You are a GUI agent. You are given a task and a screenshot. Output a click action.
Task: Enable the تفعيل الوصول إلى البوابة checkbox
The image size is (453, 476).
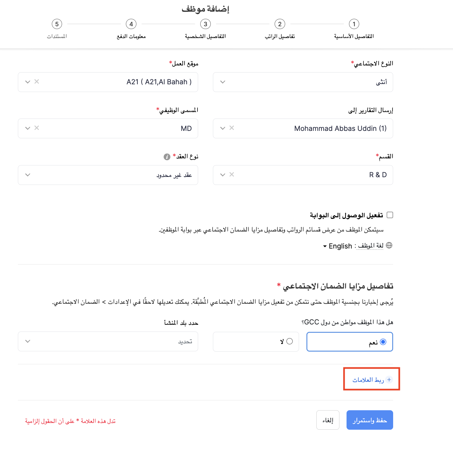pyautogui.click(x=390, y=215)
